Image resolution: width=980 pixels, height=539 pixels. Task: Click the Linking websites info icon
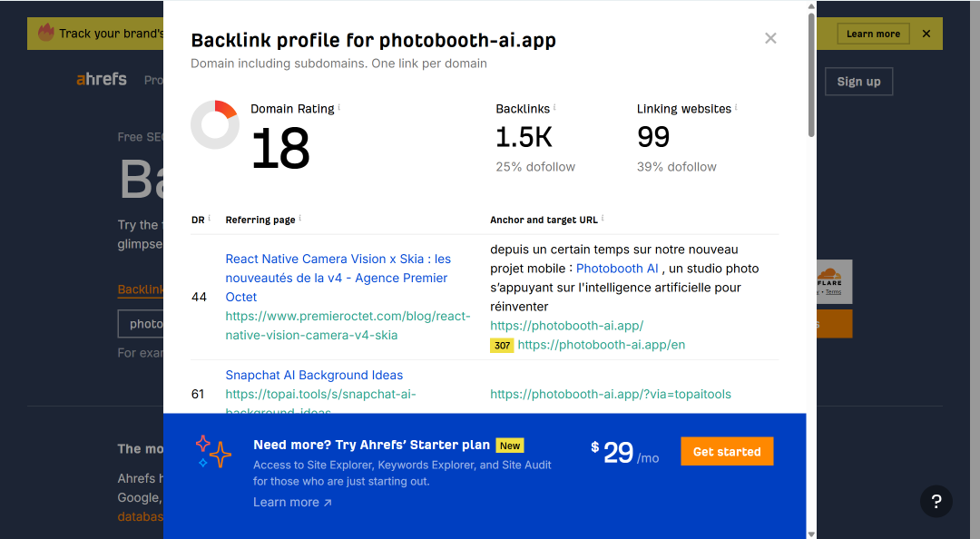[x=736, y=108]
